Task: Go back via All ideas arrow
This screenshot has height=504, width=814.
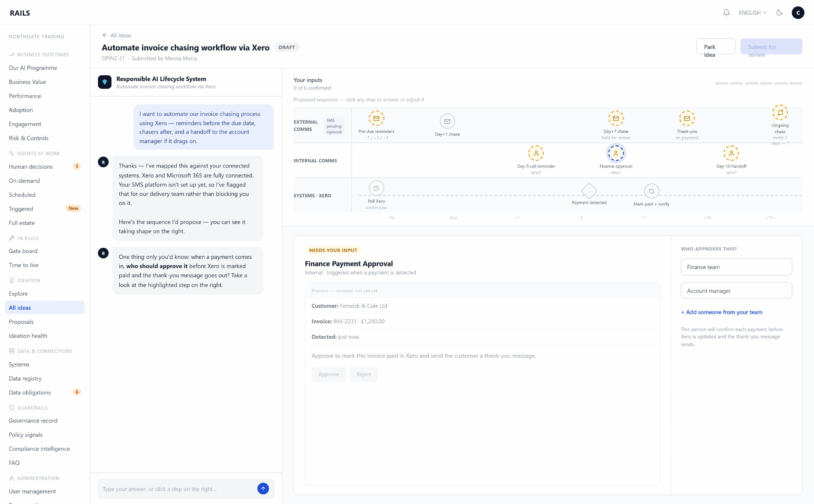Action: point(117,36)
